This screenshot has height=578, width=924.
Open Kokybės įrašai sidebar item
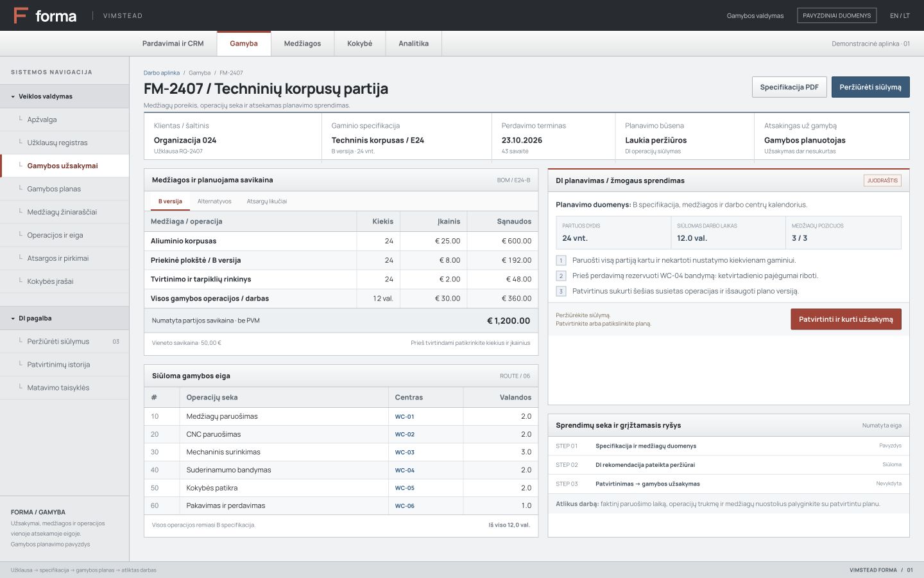click(64, 281)
